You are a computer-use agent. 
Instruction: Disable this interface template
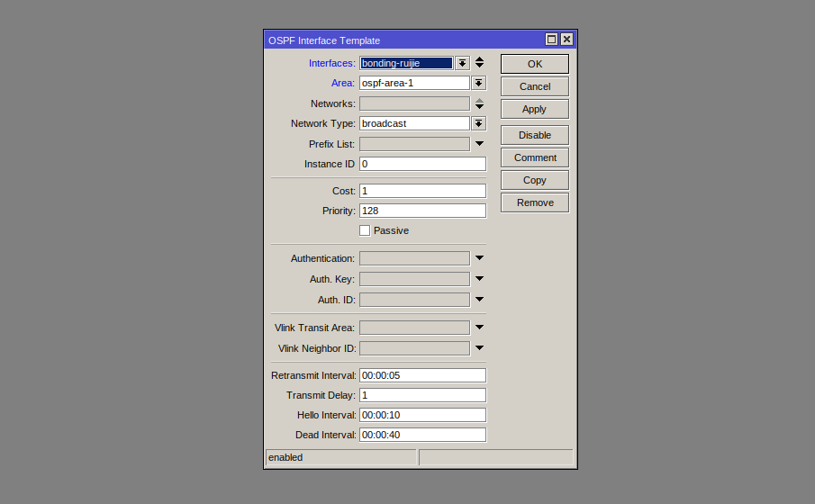535,135
